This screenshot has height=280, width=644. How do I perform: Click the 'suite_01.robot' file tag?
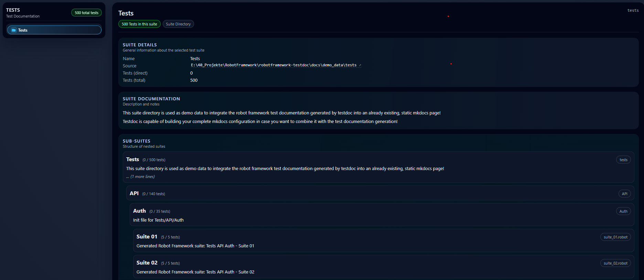tap(615, 237)
